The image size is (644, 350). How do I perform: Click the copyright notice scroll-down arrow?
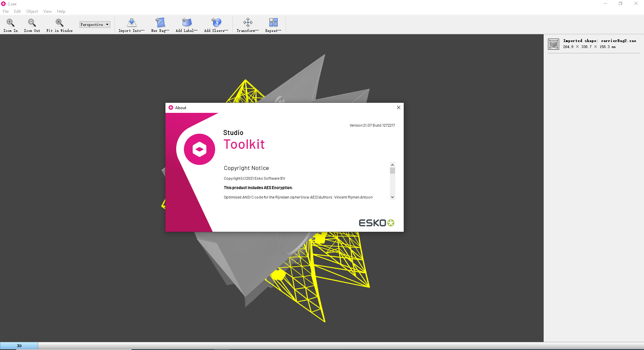coord(392,197)
